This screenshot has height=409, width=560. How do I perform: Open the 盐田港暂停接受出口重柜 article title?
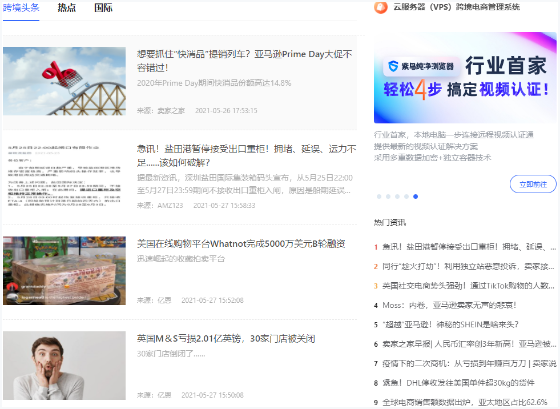pyautogui.click(x=246, y=156)
